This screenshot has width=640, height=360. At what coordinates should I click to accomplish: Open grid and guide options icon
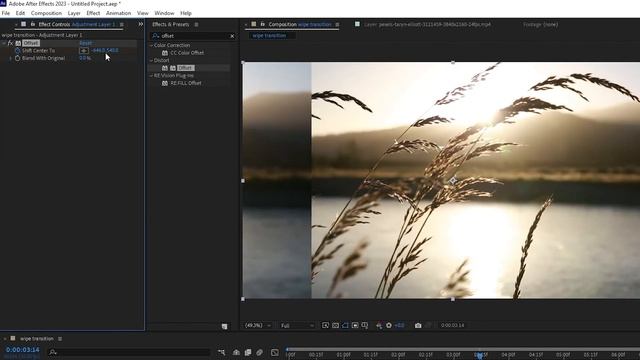(x=365, y=325)
